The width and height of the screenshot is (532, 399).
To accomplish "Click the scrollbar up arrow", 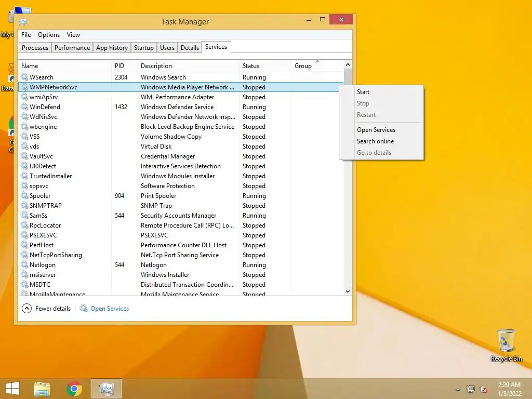I will tap(348, 64).
